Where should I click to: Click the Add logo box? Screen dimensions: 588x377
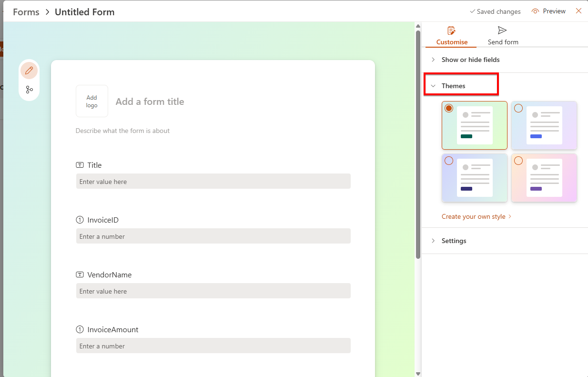point(92,101)
